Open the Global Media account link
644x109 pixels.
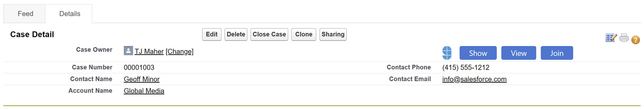tap(144, 91)
